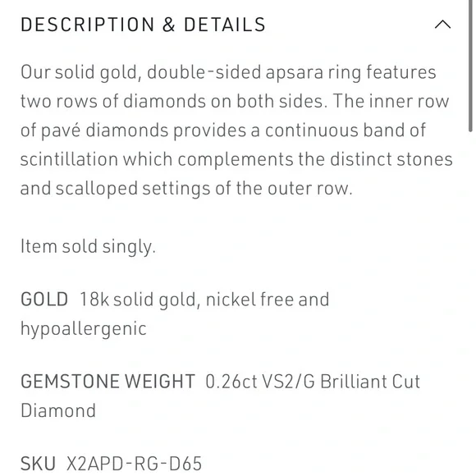Click 'two rows of diamonds' text
The width and height of the screenshot is (476, 476).
(113, 101)
